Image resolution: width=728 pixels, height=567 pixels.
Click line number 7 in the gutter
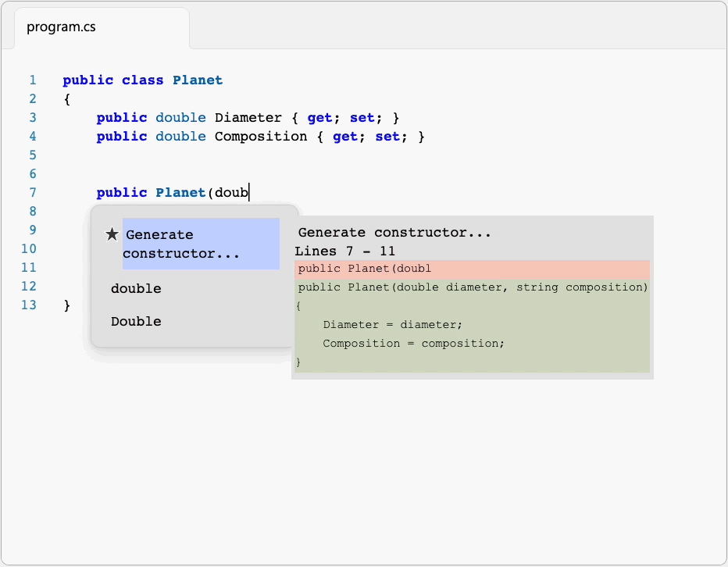point(32,193)
